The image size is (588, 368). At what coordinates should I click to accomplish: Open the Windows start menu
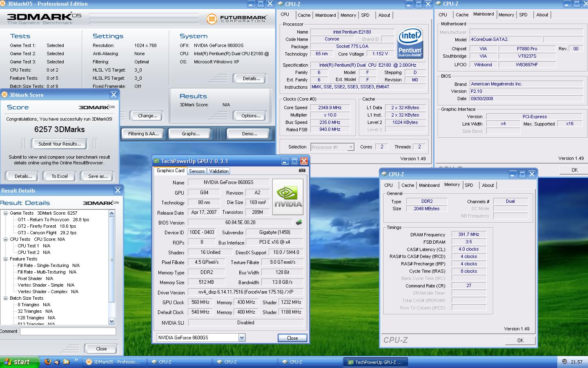20,362
